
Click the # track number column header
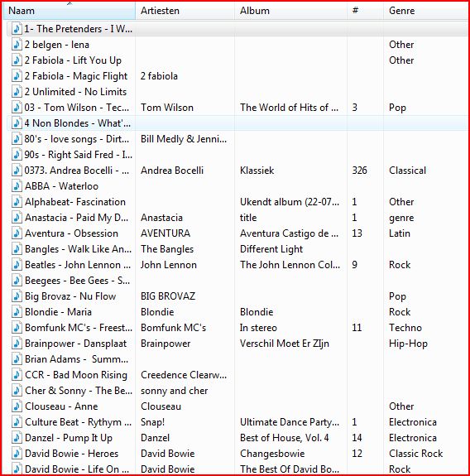click(365, 11)
